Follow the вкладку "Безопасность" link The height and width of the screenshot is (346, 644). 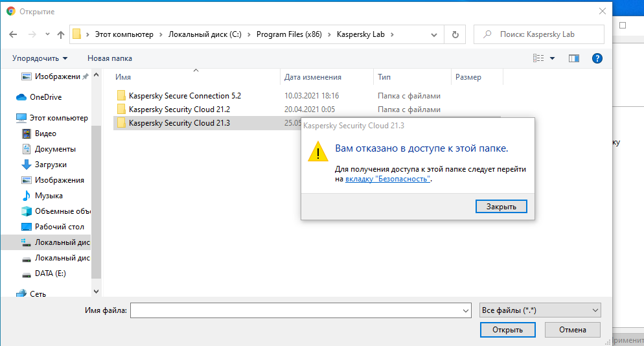click(387, 179)
